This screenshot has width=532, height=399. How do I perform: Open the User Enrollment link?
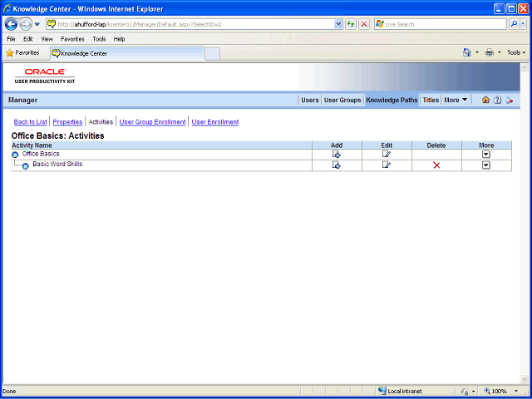(x=215, y=122)
